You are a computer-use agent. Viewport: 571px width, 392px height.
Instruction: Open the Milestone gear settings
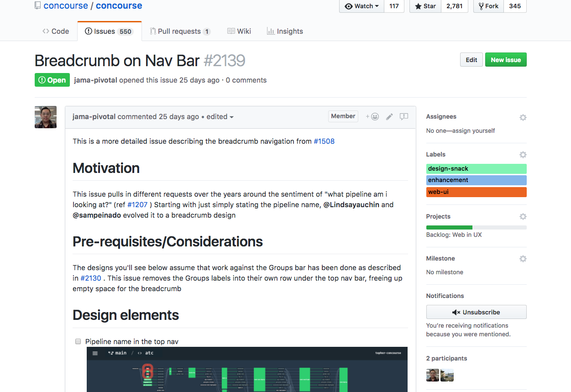[523, 259]
